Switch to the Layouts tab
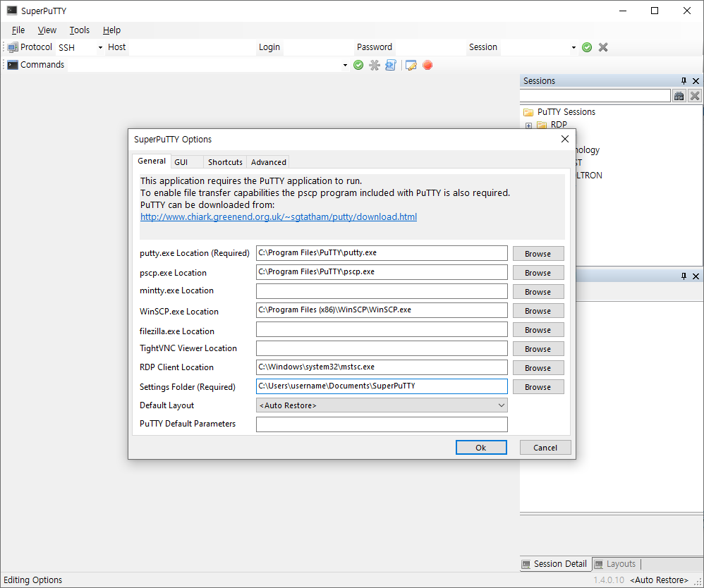704x588 pixels. pos(616,564)
